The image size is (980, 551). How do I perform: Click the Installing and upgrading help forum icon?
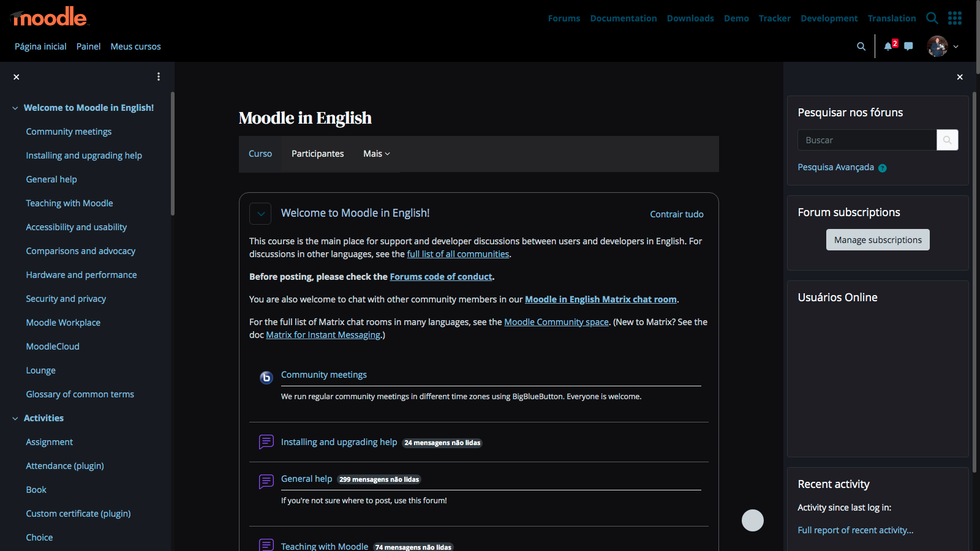click(x=266, y=442)
